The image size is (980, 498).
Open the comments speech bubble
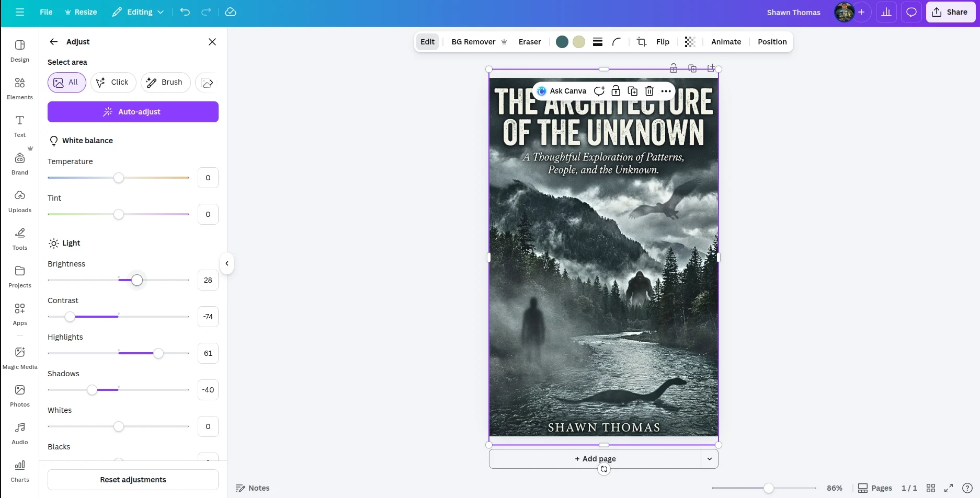coord(911,12)
